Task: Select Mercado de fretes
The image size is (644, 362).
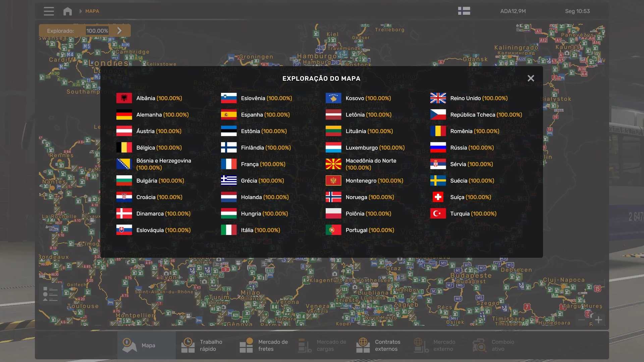Action: pos(264,345)
